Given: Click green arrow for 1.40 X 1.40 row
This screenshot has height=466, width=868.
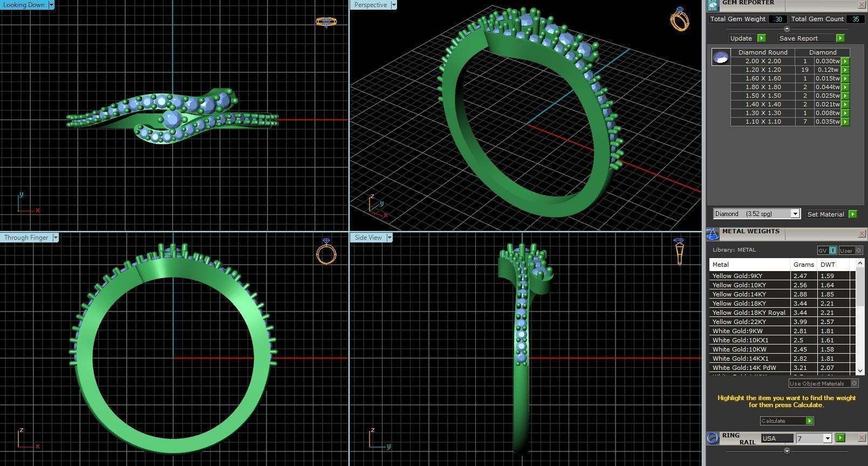Looking at the screenshot, I should pyautogui.click(x=845, y=104).
